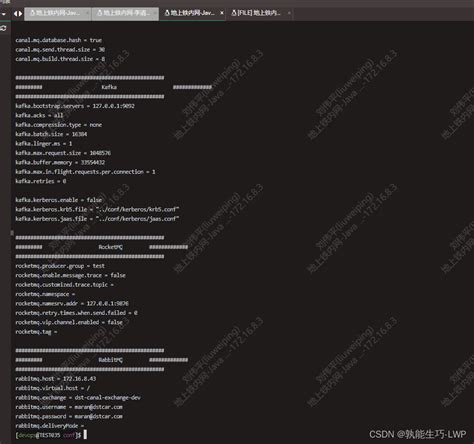Screen dimensions: 474x444
Task: Close the active third session tab
Action: tap(222, 13)
